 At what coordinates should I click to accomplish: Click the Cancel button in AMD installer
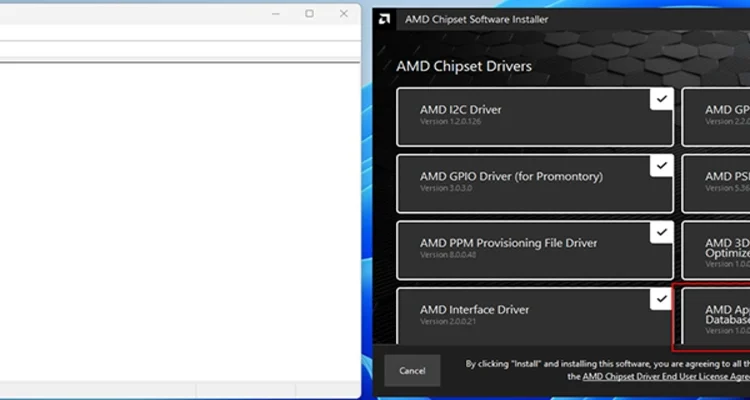point(412,370)
